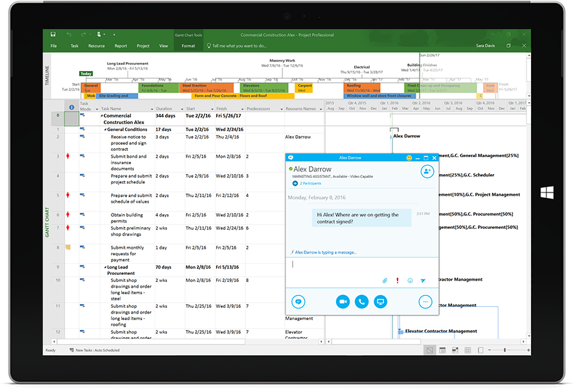
Task: Click the Skype presence smiley icon in title bar
Action: [x=409, y=158]
